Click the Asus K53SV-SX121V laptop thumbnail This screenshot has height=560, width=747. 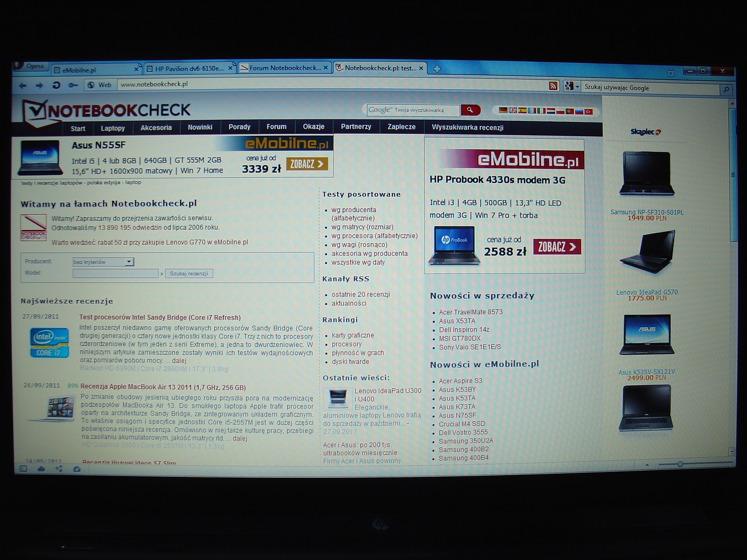tap(647, 334)
